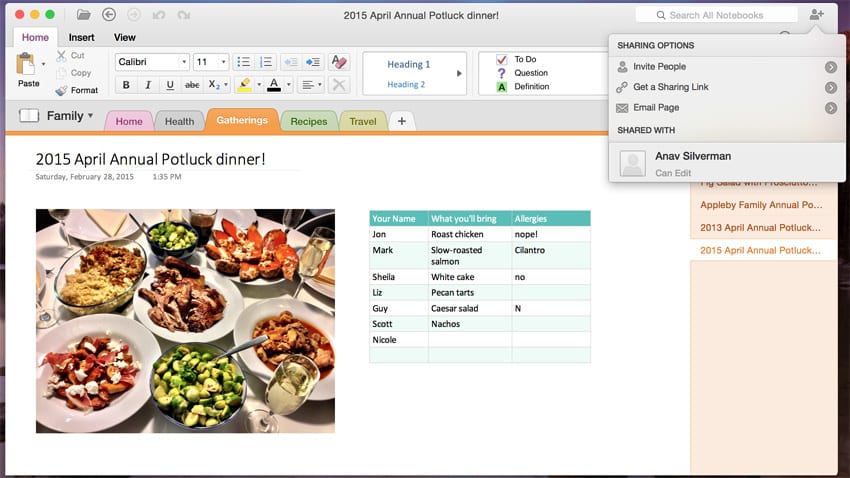Switch to the Insert ribbon tab
850x478 pixels.
pyautogui.click(x=82, y=38)
